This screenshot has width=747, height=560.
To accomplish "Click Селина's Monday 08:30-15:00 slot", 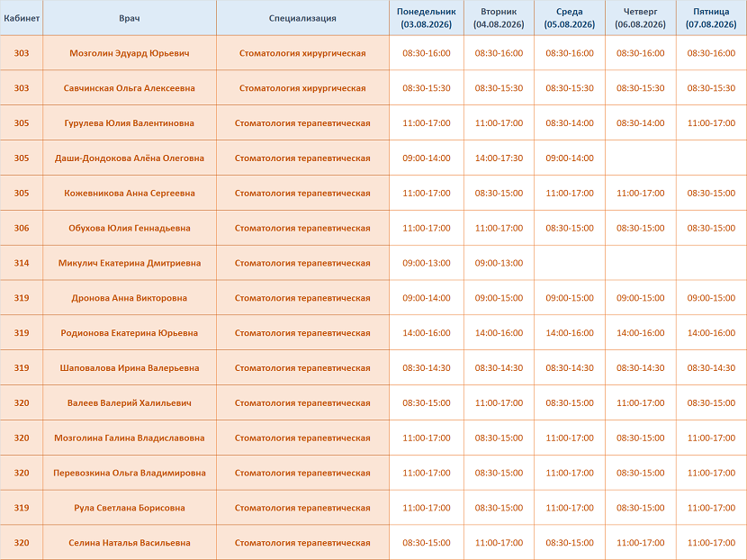I will pyautogui.click(x=427, y=543).
